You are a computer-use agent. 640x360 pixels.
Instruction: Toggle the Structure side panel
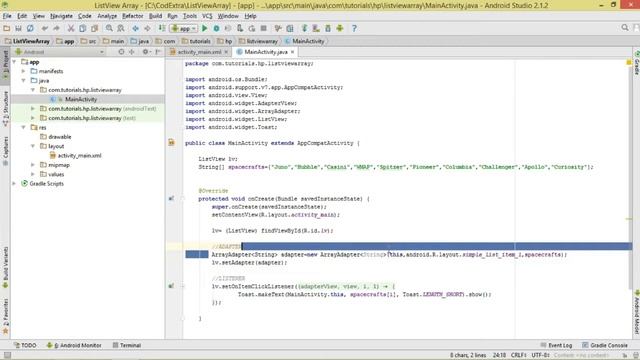(x=5, y=109)
